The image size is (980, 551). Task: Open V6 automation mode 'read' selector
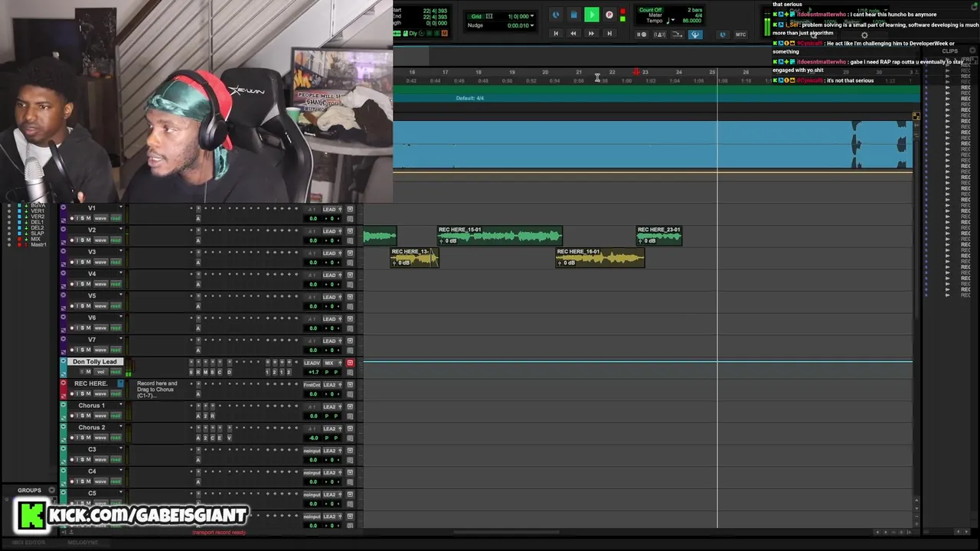(116, 328)
